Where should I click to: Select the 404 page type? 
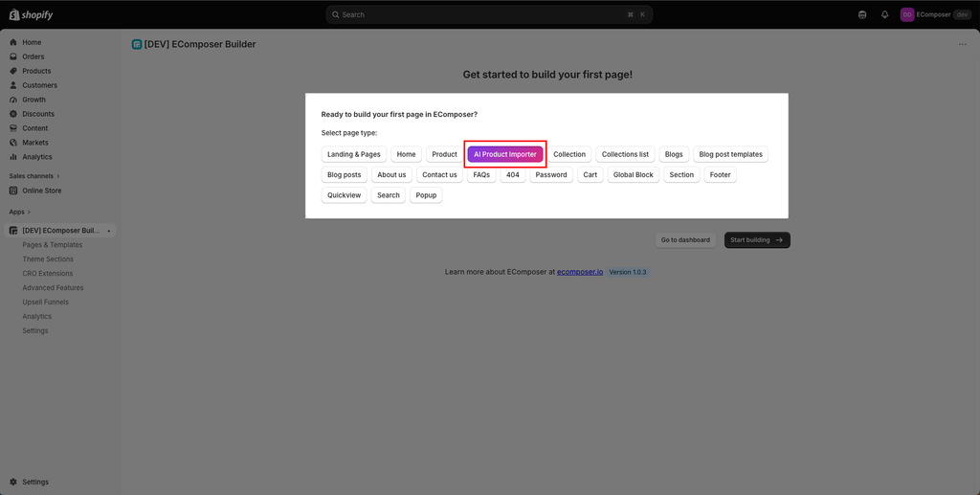tap(513, 175)
